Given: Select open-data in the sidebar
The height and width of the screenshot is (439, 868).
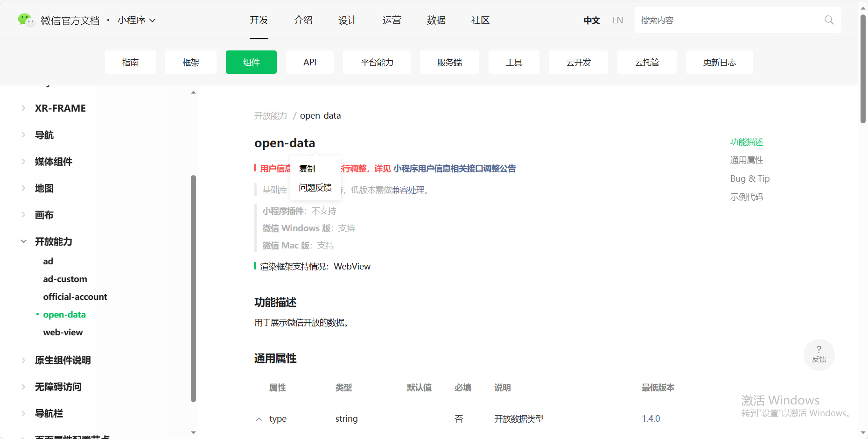Looking at the screenshot, I should (x=64, y=315).
